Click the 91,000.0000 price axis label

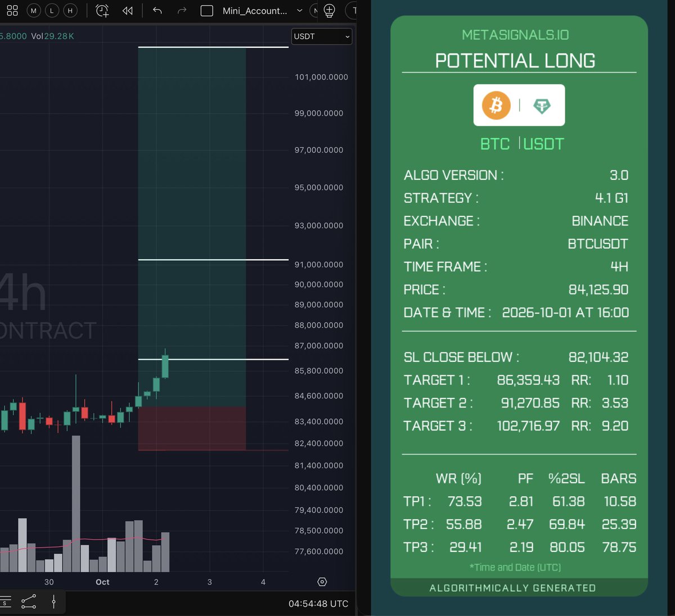click(x=318, y=264)
